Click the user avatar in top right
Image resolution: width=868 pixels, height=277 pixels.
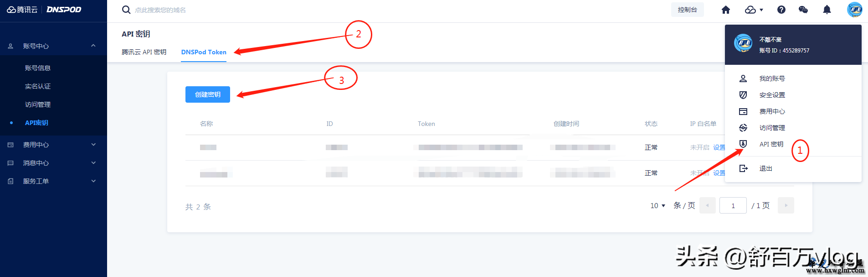[854, 10]
